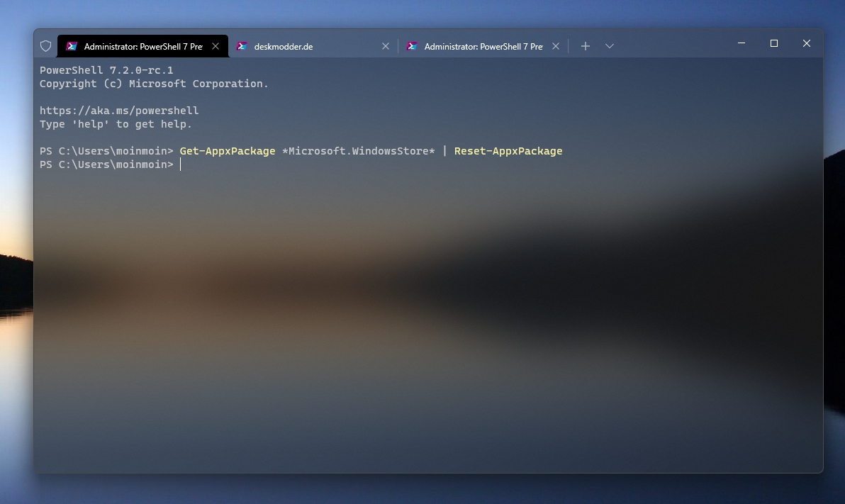Click the *Microsoft.WindowsStore* argument text

point(359,151)
